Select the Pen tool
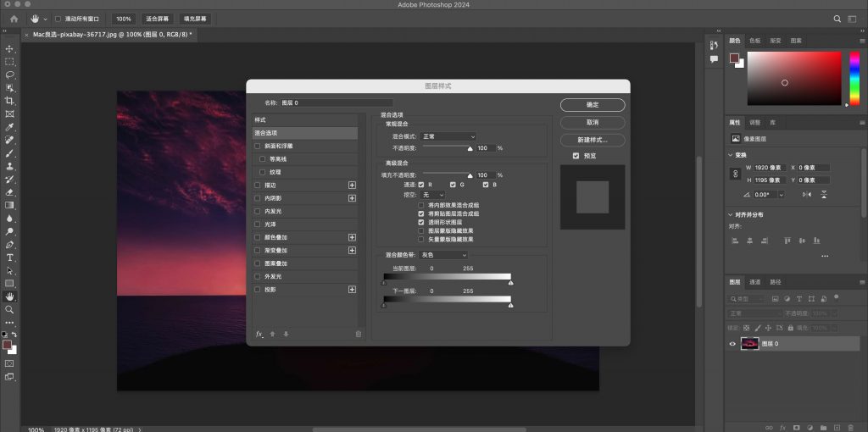 coord(9,245)
